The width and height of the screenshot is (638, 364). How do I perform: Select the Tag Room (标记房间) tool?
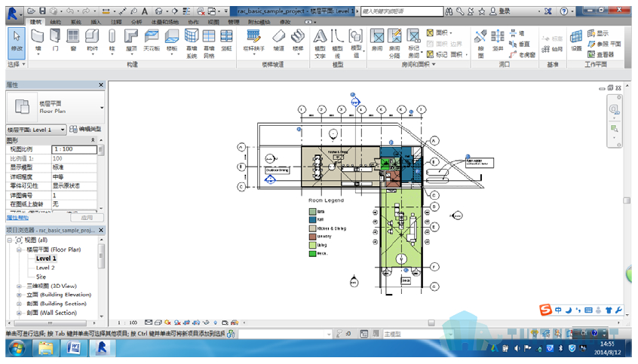(414, 44)
